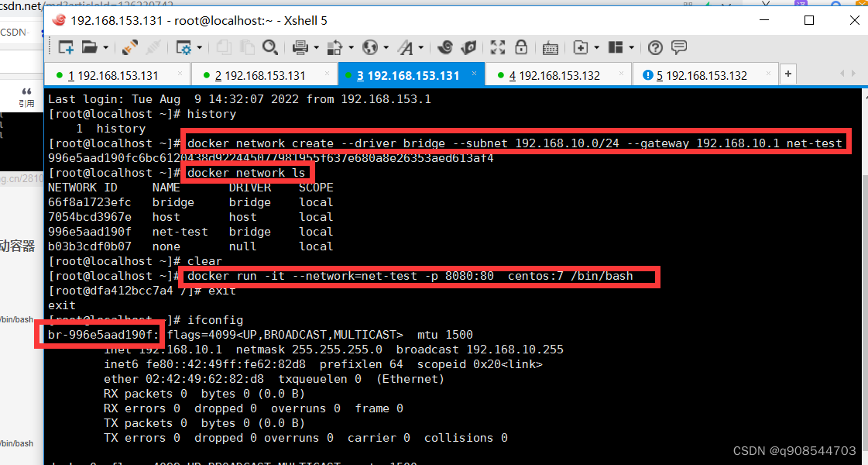Viewport: 868px width, 465px height.
Task: Click network ID '7054bcd3967e'
Action: (90, 217)
